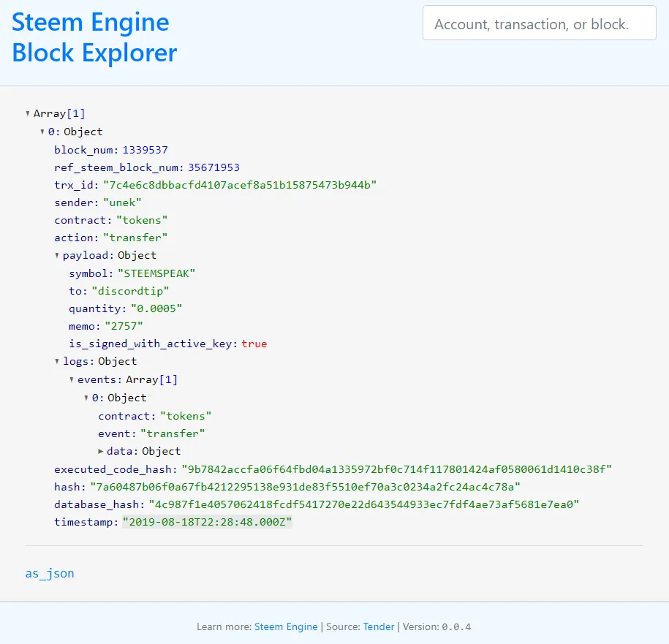Open the Steem Engine Block Explorer title link
This screenshot has width=669, height=644.
tap(94, 37)
